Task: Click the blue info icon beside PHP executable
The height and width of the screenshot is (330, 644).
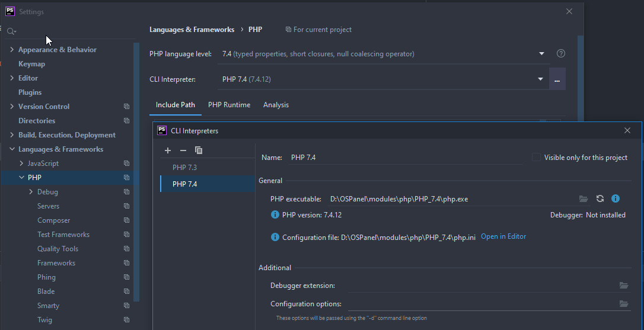Action: 616,199
